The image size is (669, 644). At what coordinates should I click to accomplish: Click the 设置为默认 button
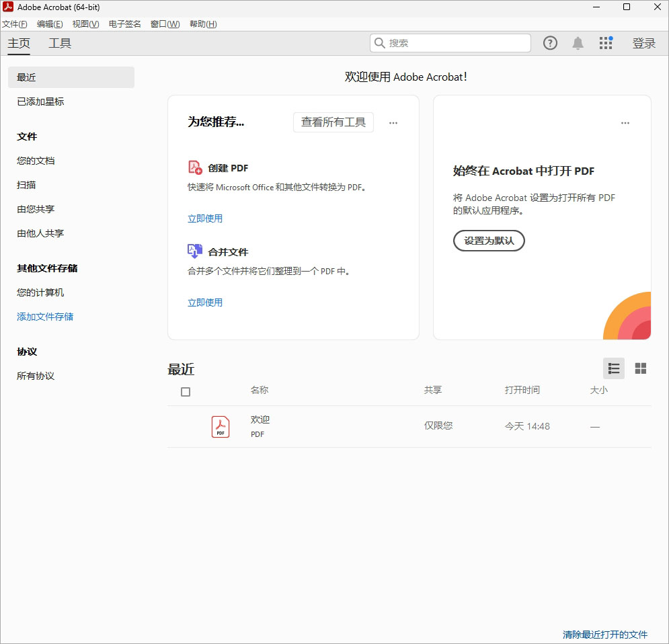[489, 241]
